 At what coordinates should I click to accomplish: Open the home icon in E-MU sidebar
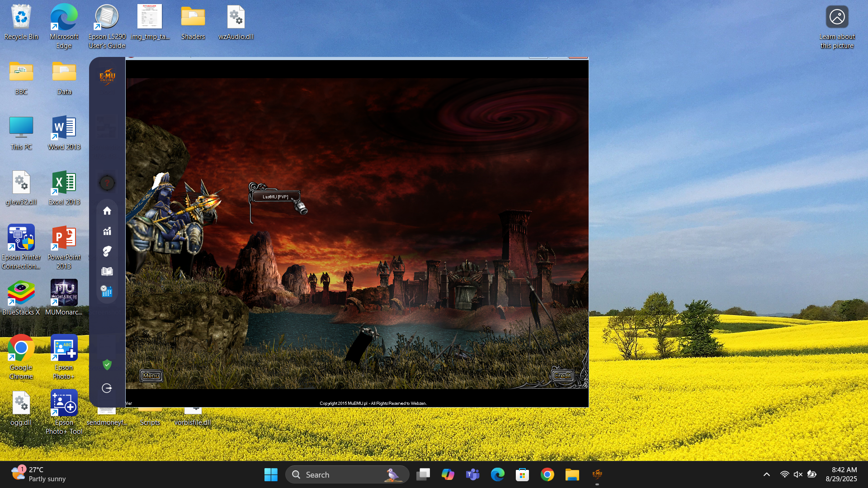107,211
